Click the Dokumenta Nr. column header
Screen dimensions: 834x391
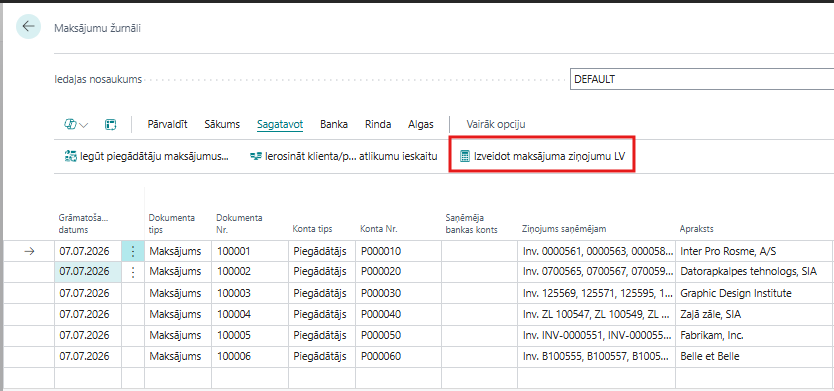point(240,224)
